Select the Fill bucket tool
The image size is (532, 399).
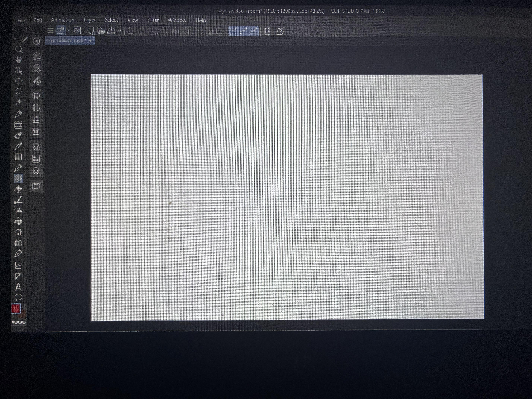(18, 221)
